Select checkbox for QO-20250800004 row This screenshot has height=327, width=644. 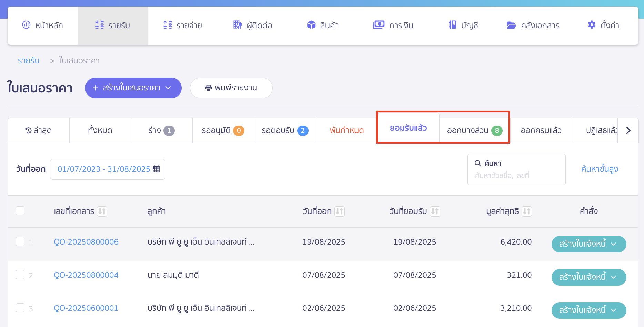[x=20, y=275]
